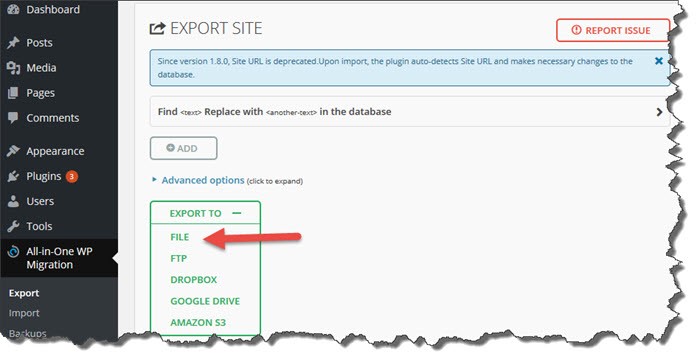Click the Appearance paintbrush icon
This screenshot has height=362, width=700.
[x=13, y=151]
